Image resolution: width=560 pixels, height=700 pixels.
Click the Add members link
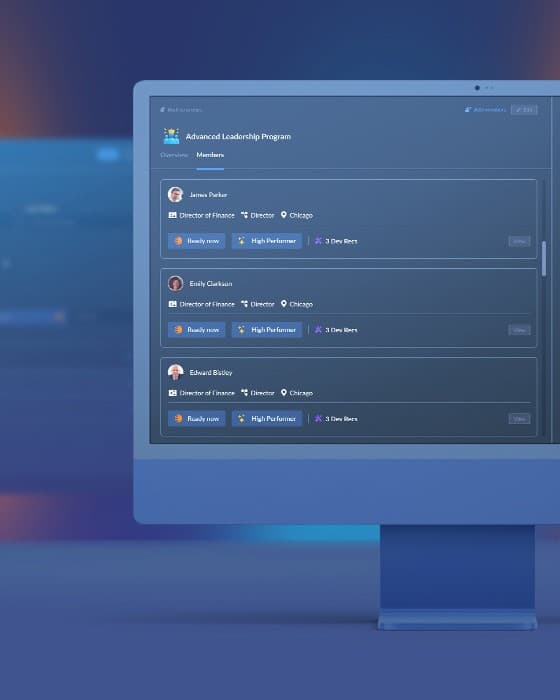pos(485,110)
